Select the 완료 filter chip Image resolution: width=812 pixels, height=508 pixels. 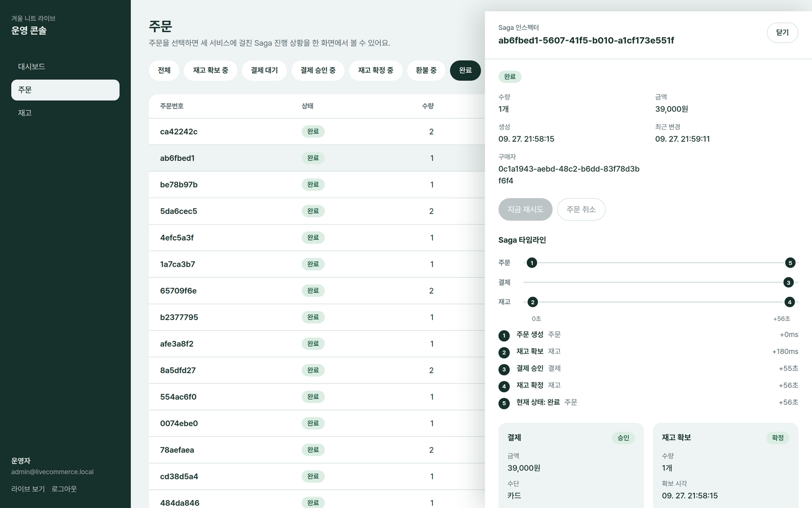465,70
